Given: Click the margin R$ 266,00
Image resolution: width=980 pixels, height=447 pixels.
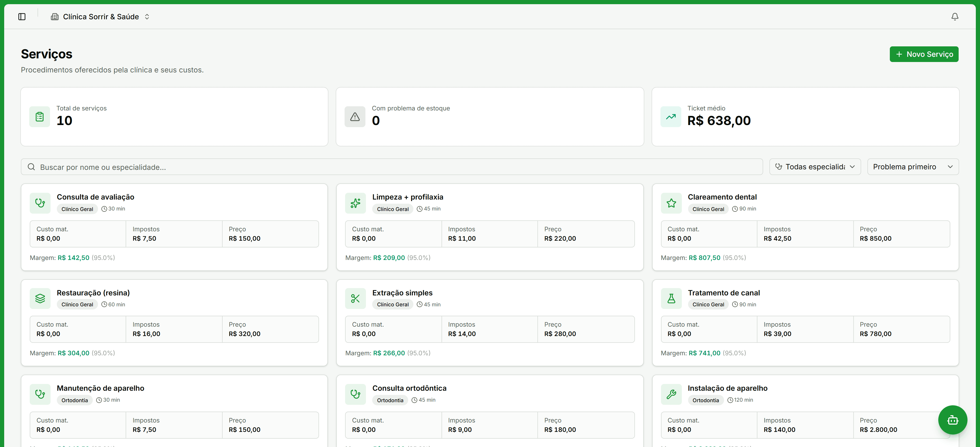Looking at the screenshot, I should 389,353.
